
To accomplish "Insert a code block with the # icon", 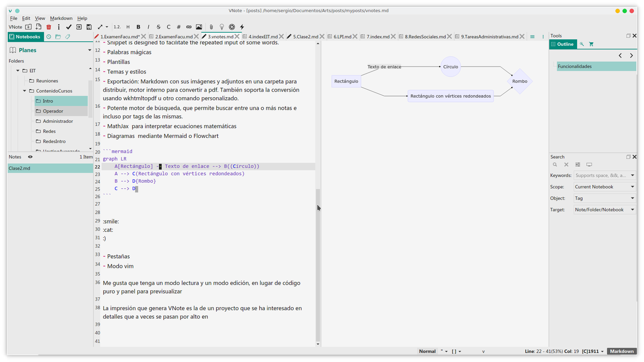I will pyautogui.click(x=179, y=27).
